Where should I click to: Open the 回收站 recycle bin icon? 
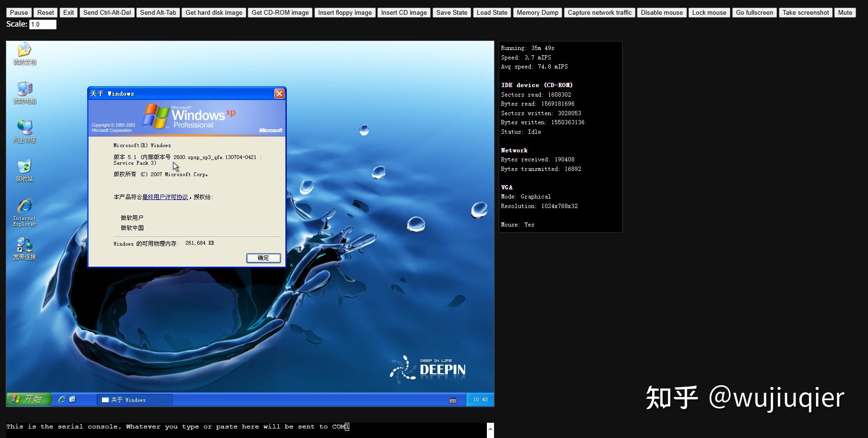click(x=23, y=169)
